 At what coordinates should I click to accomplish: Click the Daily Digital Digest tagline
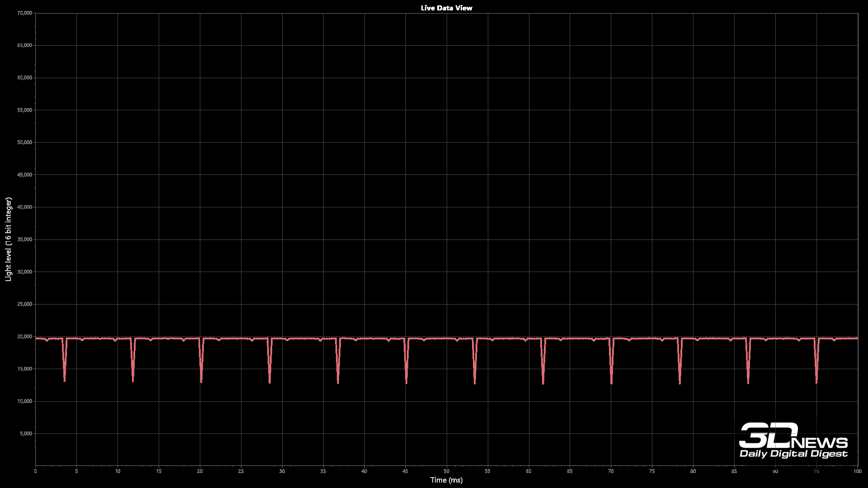(x=793, y=454)
